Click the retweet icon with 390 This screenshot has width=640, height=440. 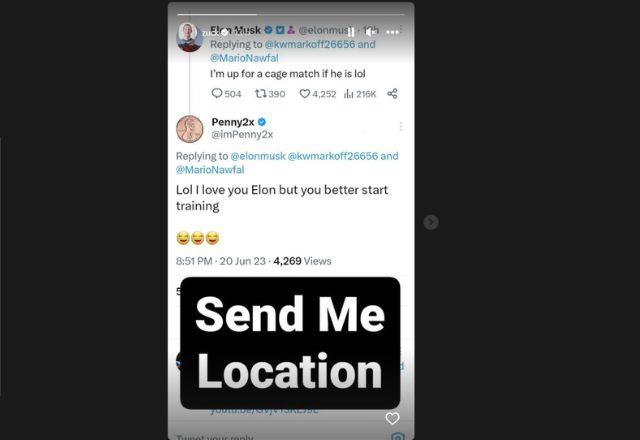260,93
